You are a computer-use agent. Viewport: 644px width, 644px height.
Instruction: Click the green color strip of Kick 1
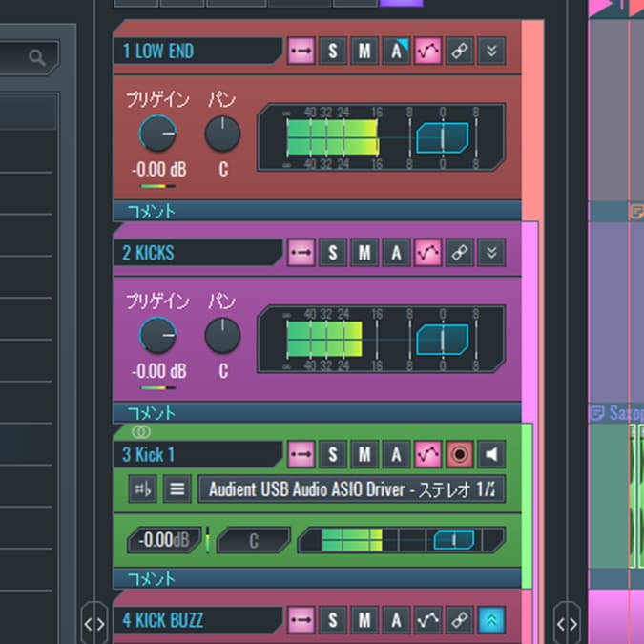(527, 506)
